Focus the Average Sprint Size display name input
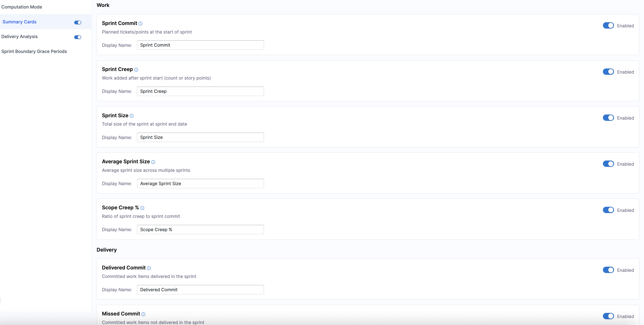Screen dimensions: 644x325 click(200, 183)
